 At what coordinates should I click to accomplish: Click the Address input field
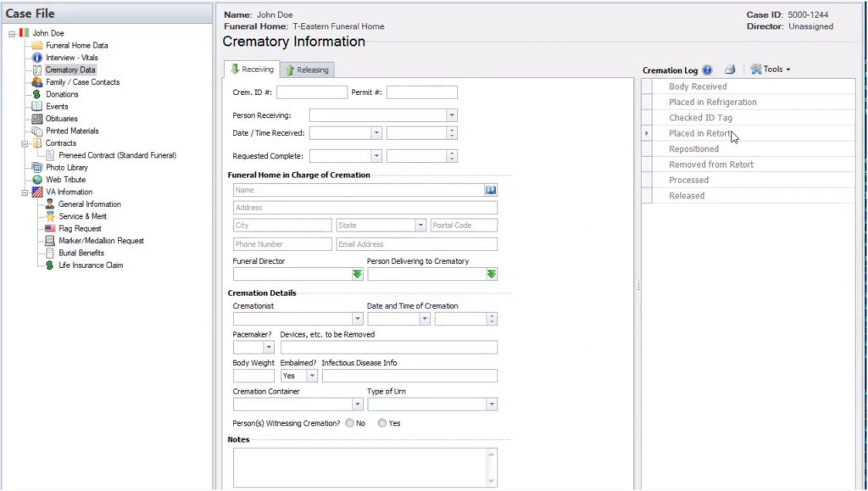click(x=365, y=208)
